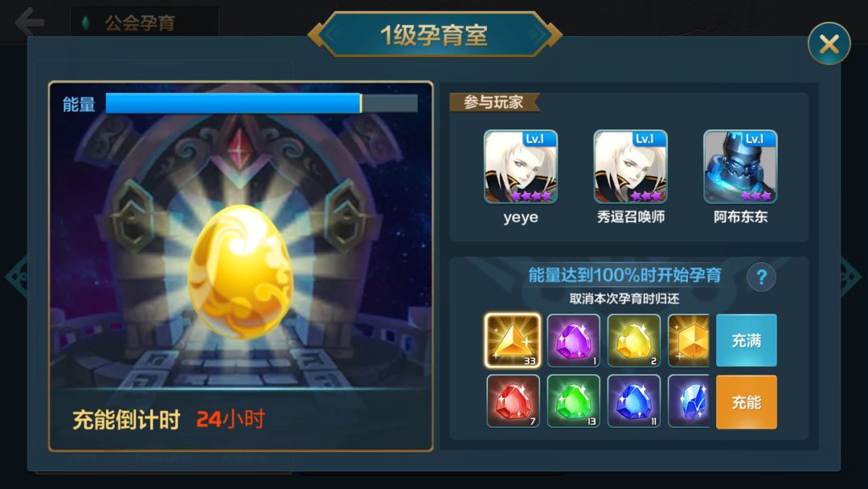Tap the orange 充能 charge button
The image size is (868, 489).
tap(746, 402)
